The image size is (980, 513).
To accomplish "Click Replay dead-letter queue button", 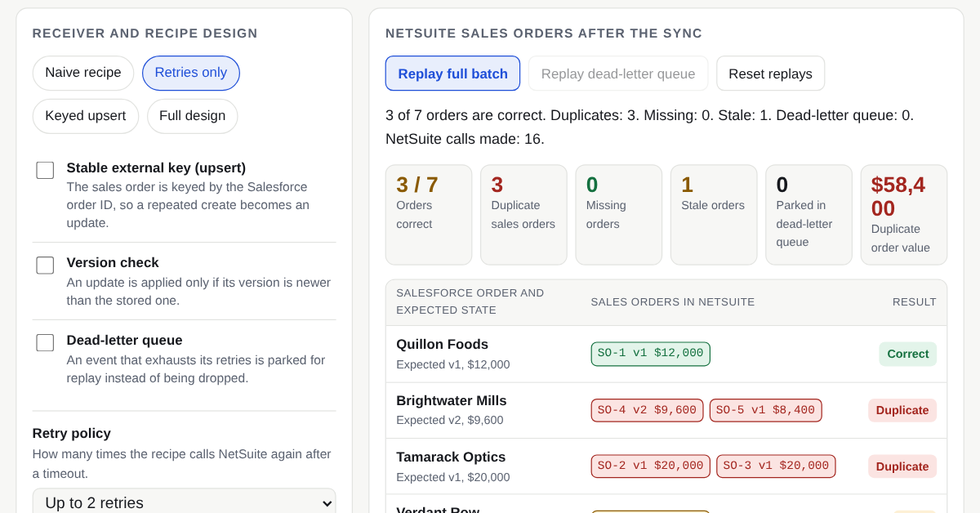I will 618,74.
